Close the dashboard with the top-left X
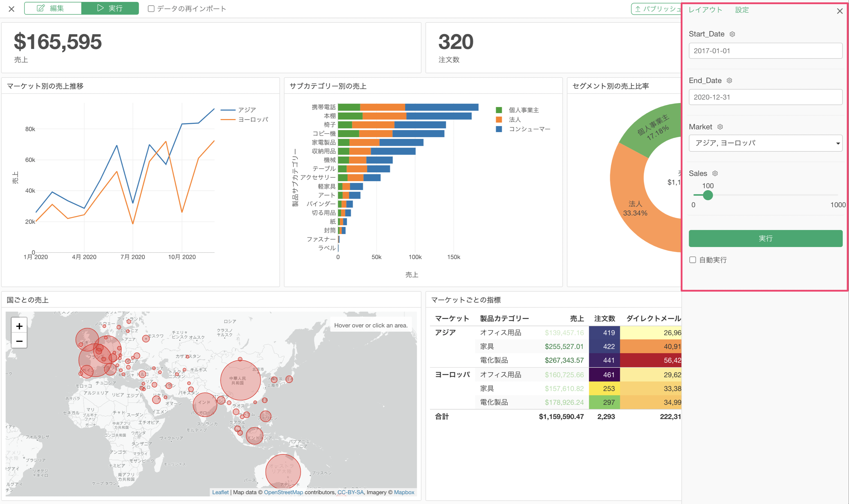 [x=12, y=9]
